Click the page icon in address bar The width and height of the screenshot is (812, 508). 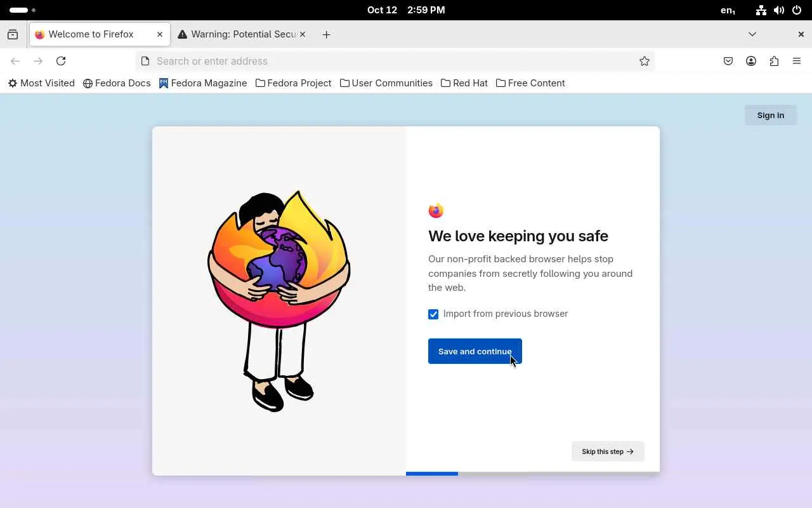coord(145,61)
